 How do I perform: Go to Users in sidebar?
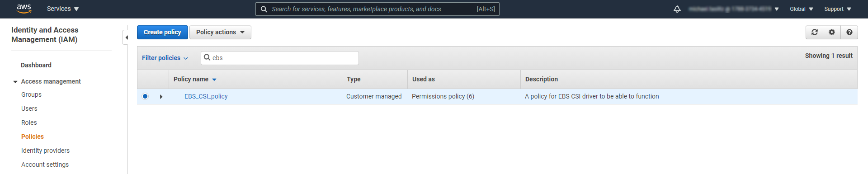click(x=29, y=108)
